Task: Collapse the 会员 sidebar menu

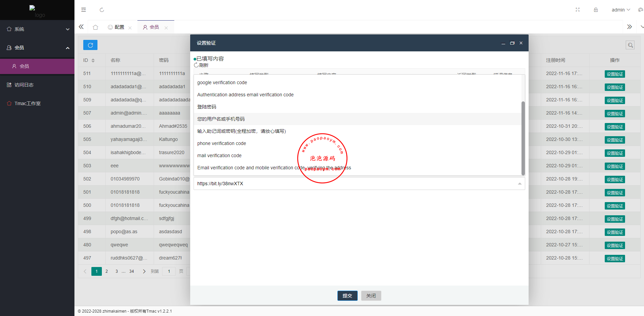Action: coord(37,48)
